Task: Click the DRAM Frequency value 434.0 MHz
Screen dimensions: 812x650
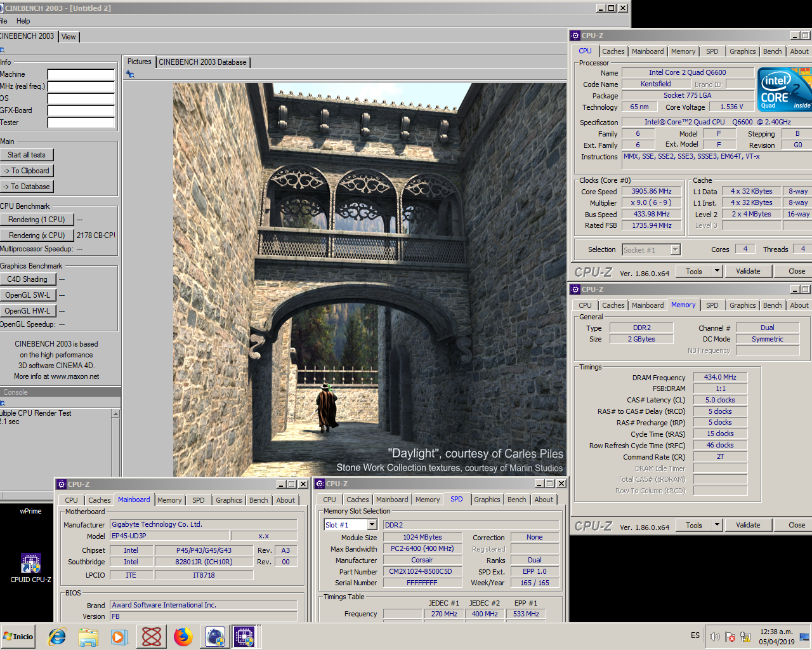Action: coord(720,377)
